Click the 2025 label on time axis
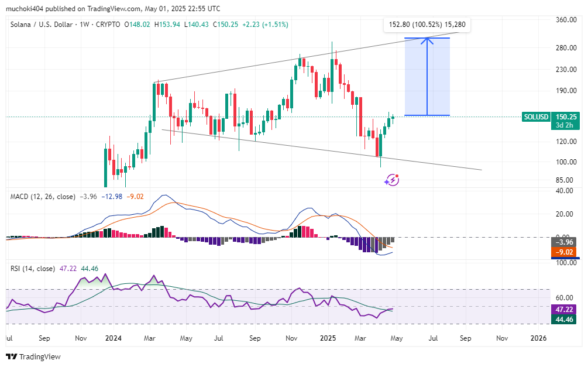Image resolution: width=588 pixels, height=367 pixels. tap(327, 338)
